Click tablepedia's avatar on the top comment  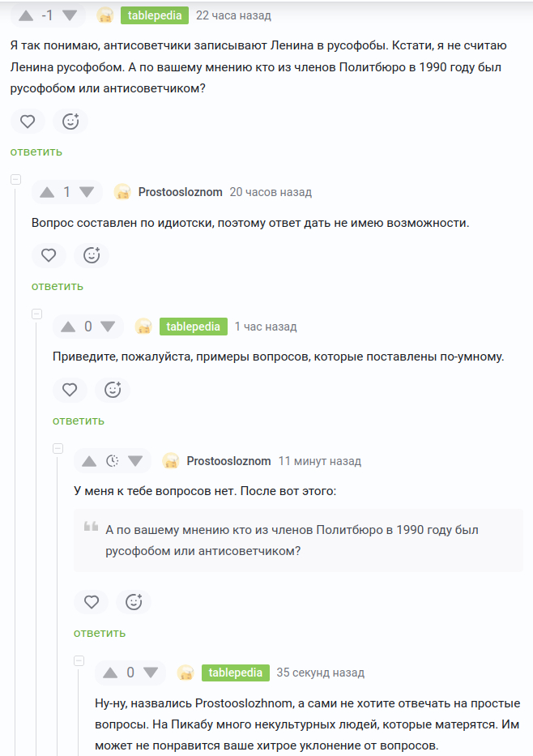pyautogui.click(x=105, y=14)
